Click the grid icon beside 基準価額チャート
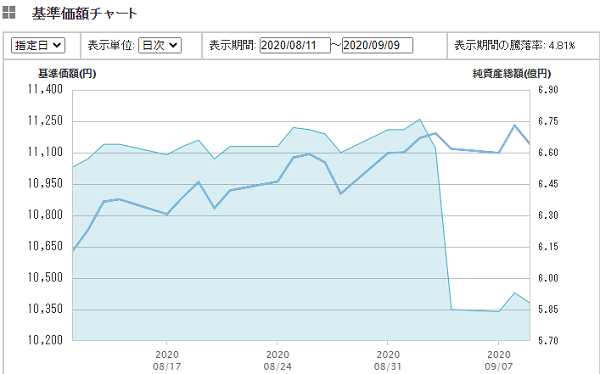 click(9, 12)
